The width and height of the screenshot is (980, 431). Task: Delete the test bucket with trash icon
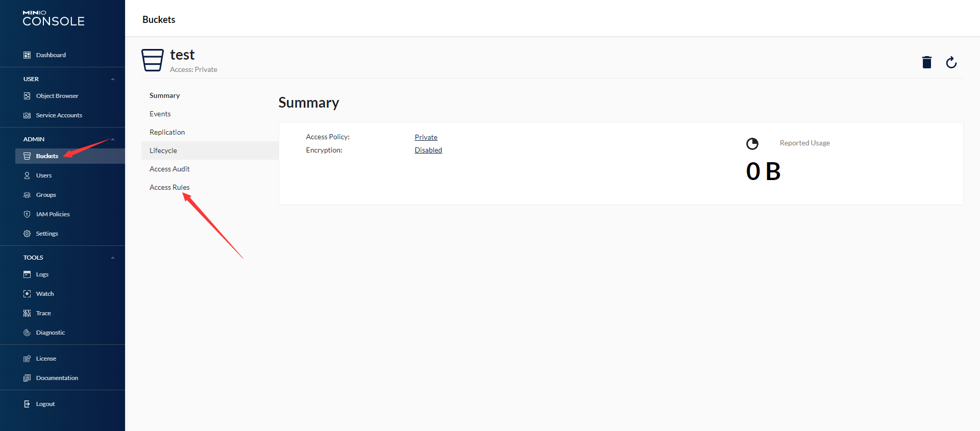pos(927,62)
